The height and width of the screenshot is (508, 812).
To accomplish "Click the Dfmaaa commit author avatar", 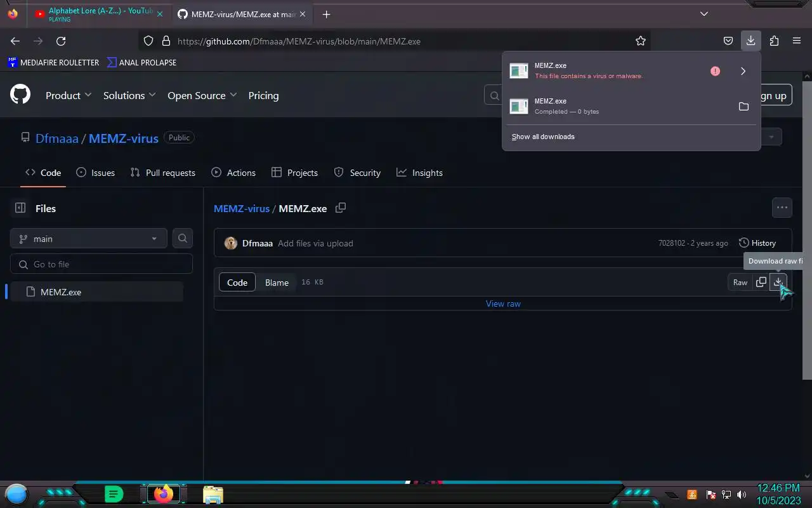I will [231, 243].
